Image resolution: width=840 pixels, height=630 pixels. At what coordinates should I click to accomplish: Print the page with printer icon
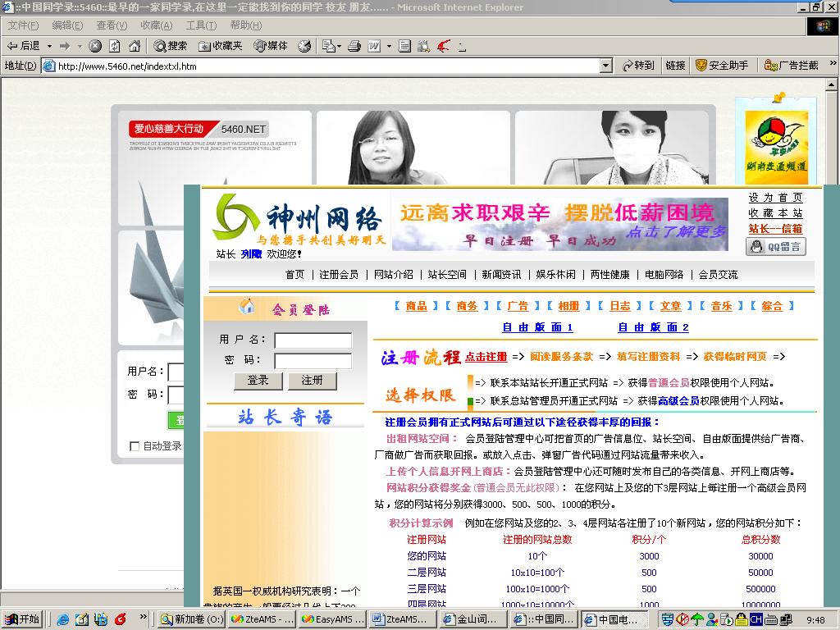pyautogui.click(x=354, y=46)
